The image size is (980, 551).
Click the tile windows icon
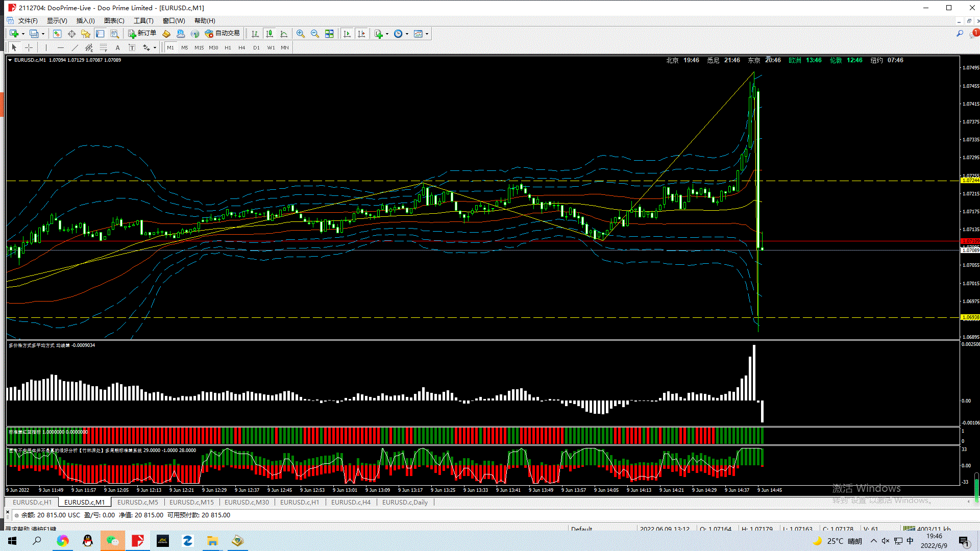click(329, 34)
